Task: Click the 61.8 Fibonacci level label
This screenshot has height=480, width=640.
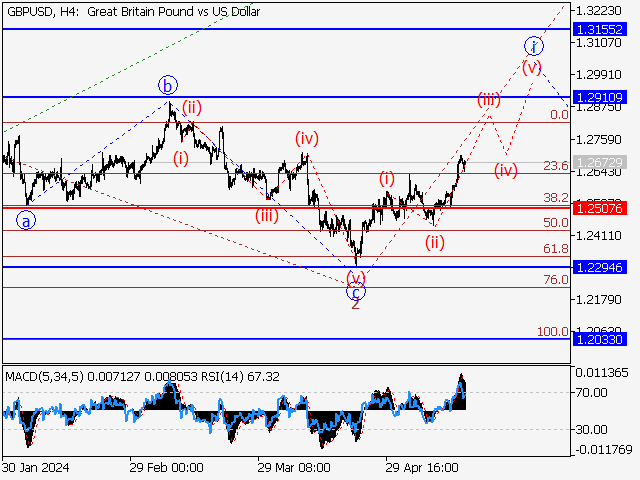Action: pyautogui.click(x=556, y=249)
